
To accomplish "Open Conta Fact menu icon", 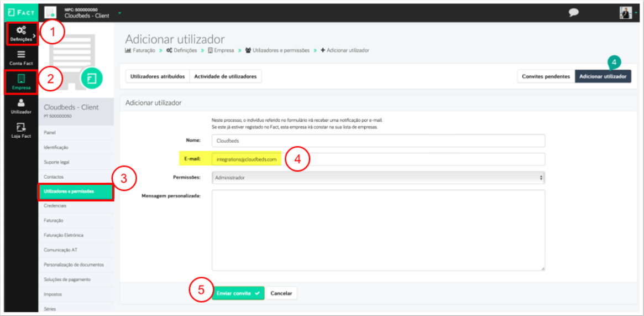I will click(21, 55).
